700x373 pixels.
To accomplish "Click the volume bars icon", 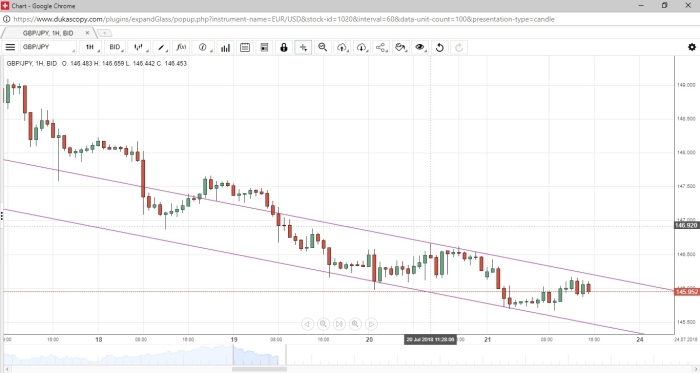I will (x=225, y=47).
